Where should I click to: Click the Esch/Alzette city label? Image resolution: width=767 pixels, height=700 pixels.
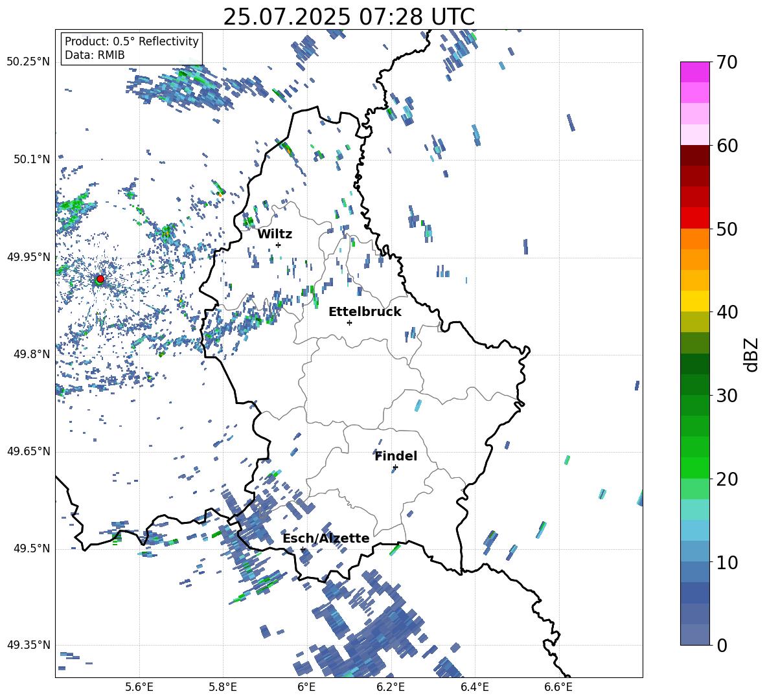point(326,538)
